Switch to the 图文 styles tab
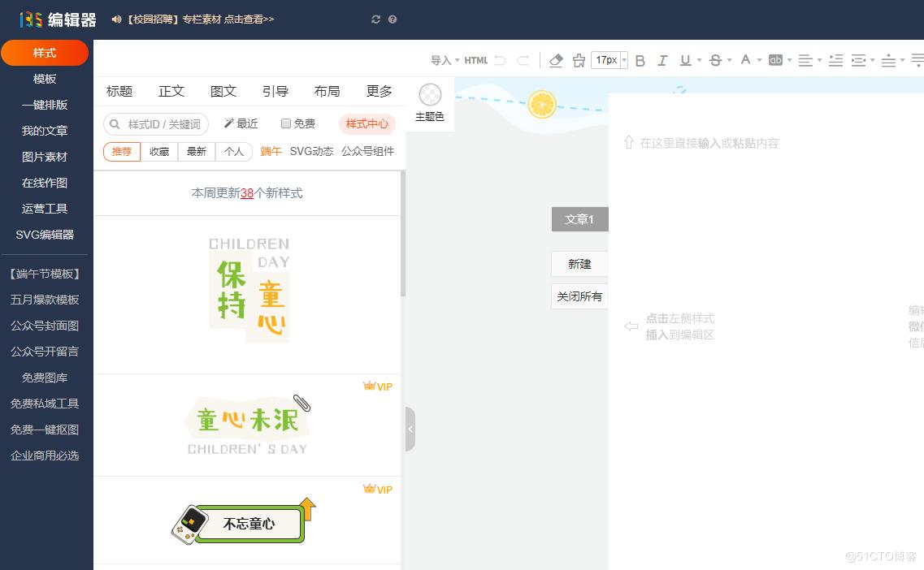The image size is (924, 570). coord(223,91)
